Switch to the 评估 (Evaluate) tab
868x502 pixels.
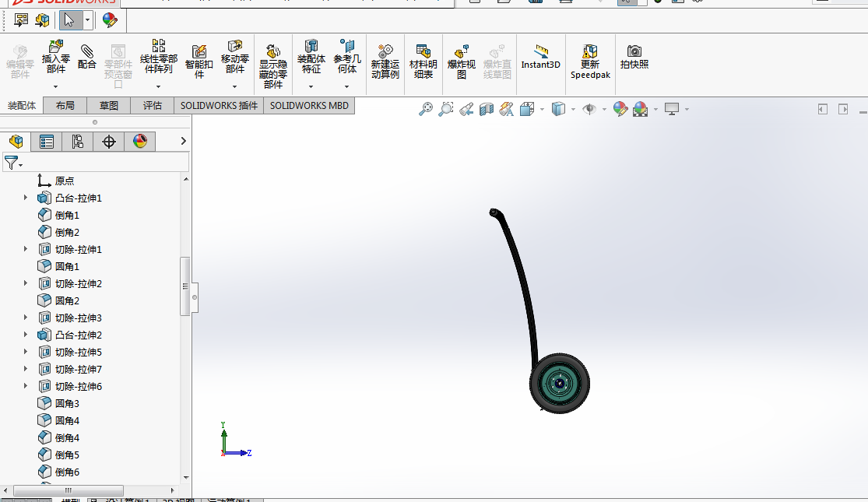pyautogui.click(x=153, y=105)
